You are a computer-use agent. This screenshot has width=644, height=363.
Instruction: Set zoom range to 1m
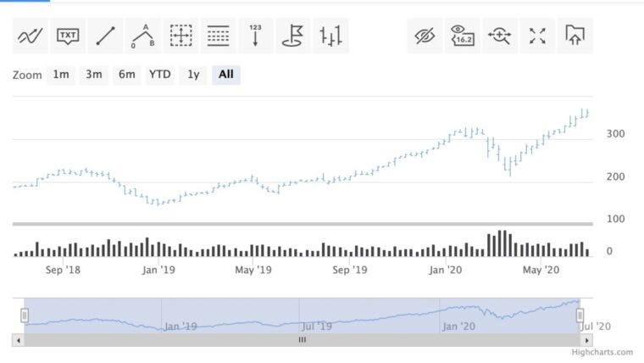pyautogui.click(x=61, y=75)
